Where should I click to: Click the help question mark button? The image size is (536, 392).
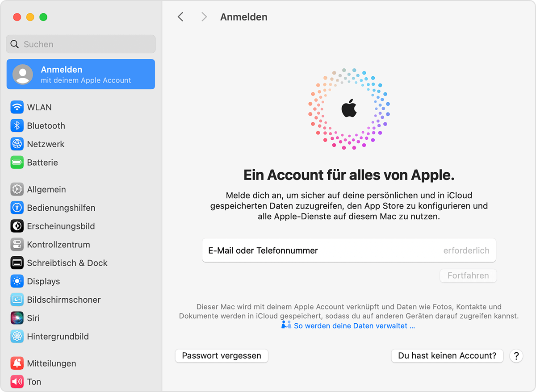pyautogui.click(x=516, y=356)
